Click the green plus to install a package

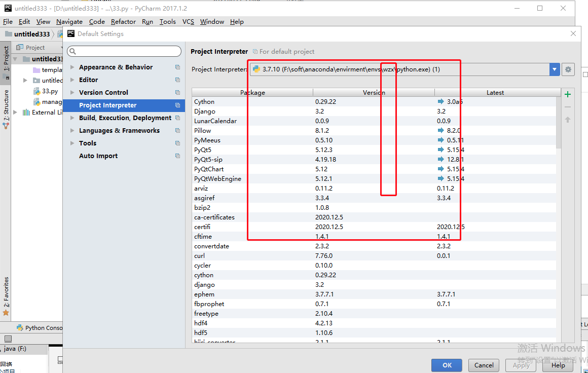click(567, 94)
